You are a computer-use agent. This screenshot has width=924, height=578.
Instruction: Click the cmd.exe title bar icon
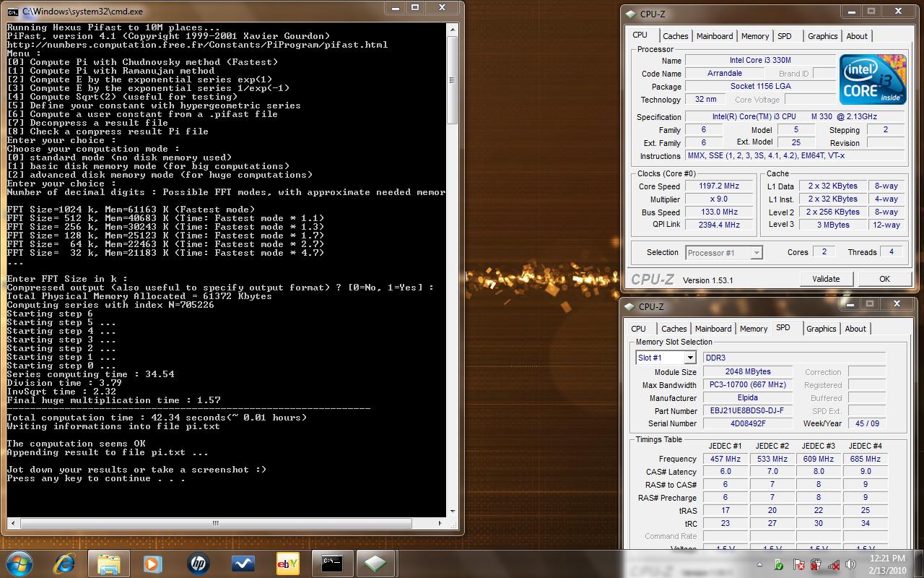13,11
